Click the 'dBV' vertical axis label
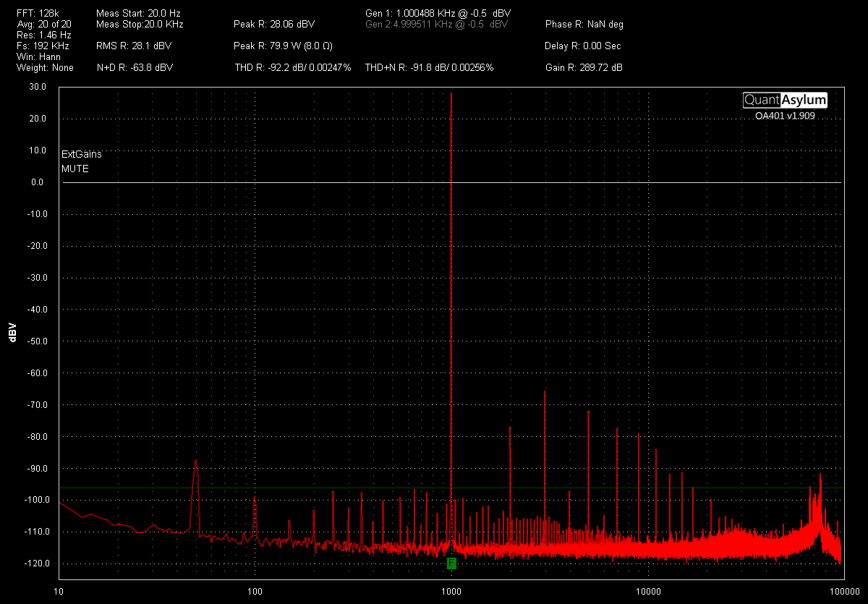The height and width of the screenshot is (604, 868). 12,332
